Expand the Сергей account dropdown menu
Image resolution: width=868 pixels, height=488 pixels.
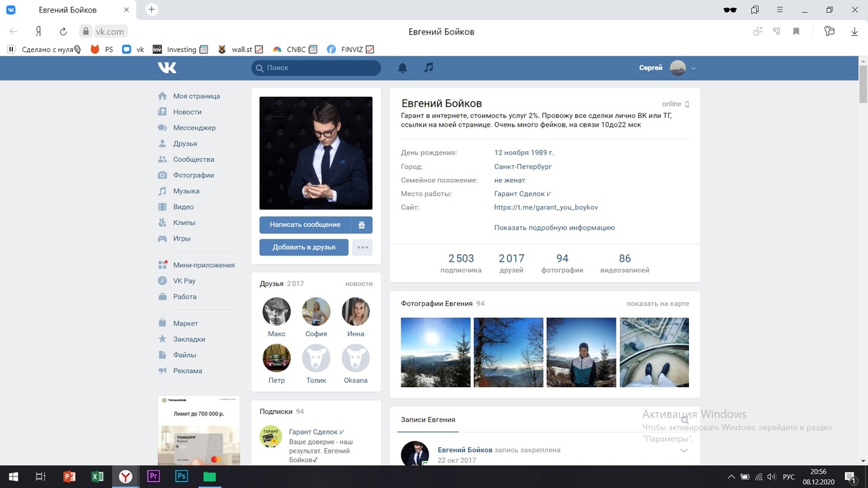(693, 68)
